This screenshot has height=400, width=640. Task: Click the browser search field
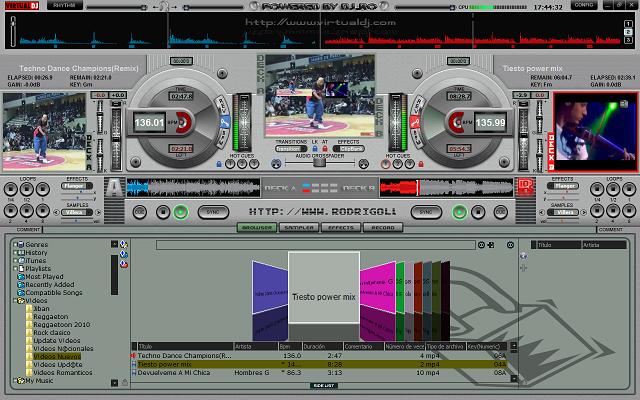316,245
